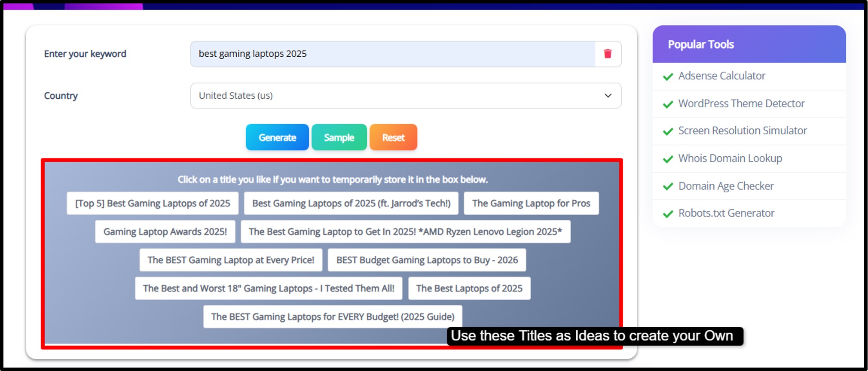The width and height of the screenshot is (868, 371).
Task: Click the checkmark icon beside Domain Age Checker
Action: pos(668,186)
